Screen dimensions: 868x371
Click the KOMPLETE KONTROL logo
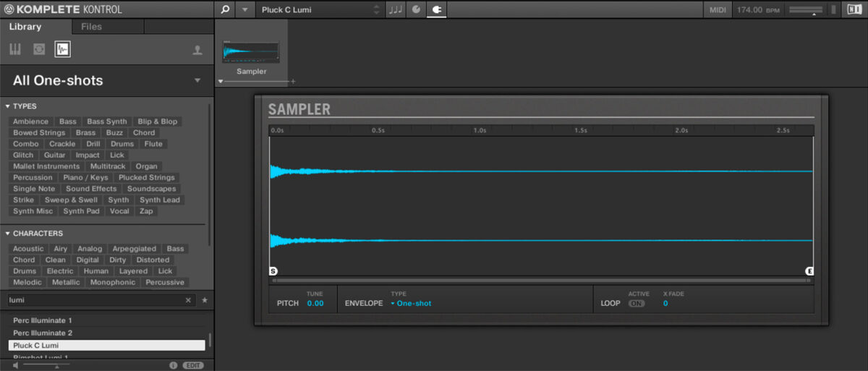coord(63,9)
